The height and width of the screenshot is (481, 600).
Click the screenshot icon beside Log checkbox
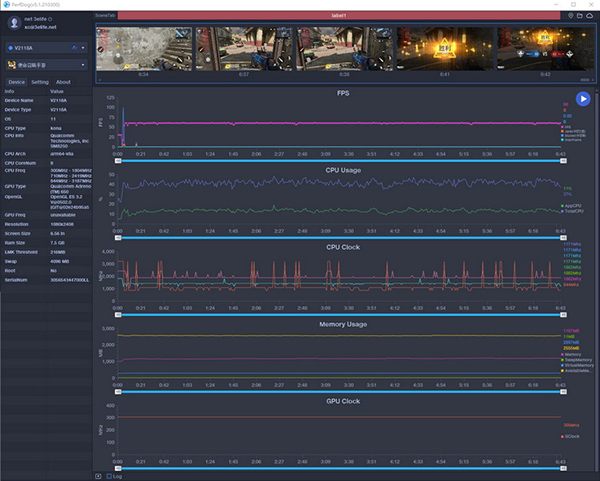click(98, 476)
